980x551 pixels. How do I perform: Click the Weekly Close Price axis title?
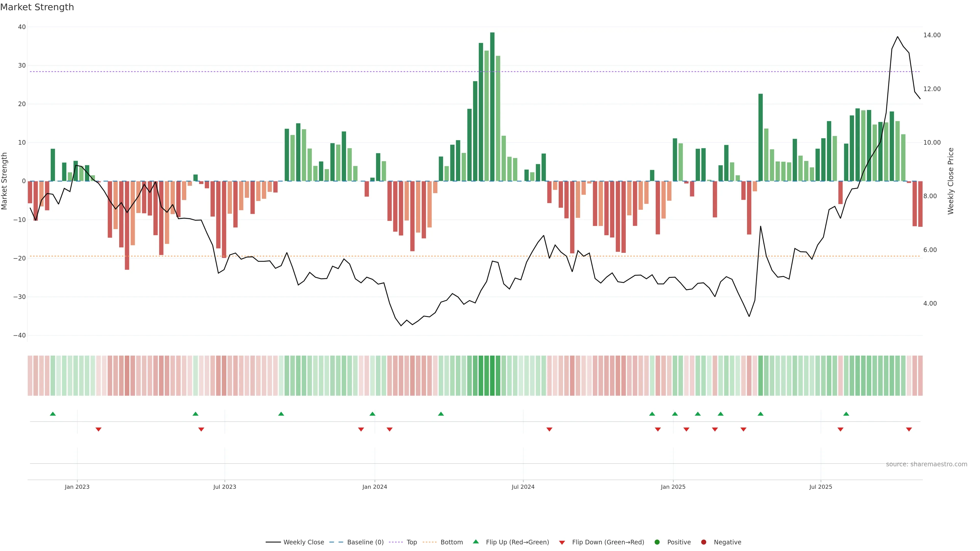tap(951, 181)
